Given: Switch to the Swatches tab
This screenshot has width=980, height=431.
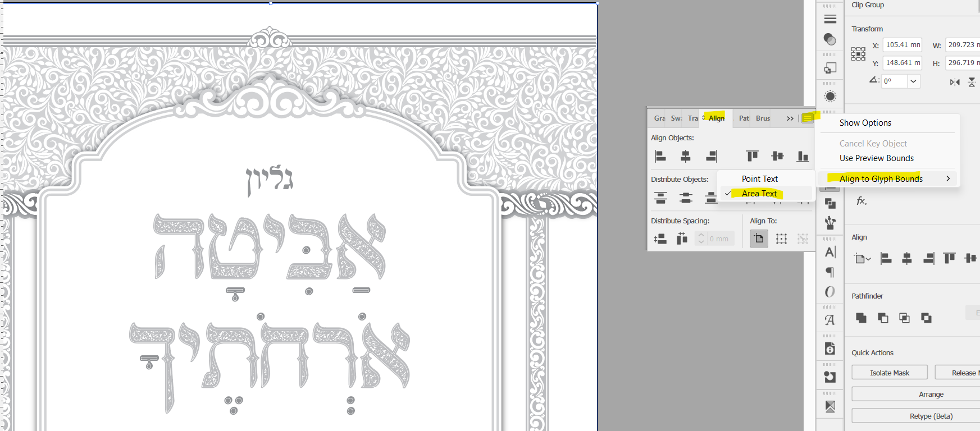Looking at the screenshot, I should point(676,118).
